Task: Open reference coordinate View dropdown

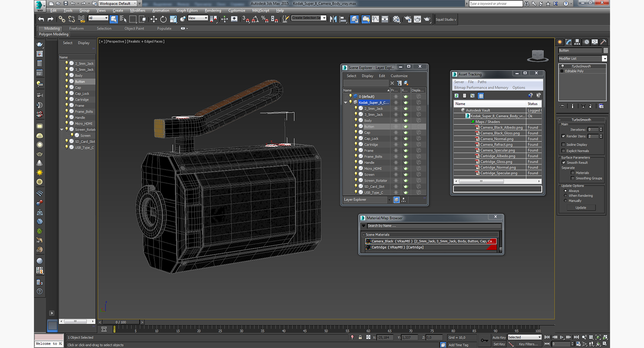Action: (x=198, y=18)
